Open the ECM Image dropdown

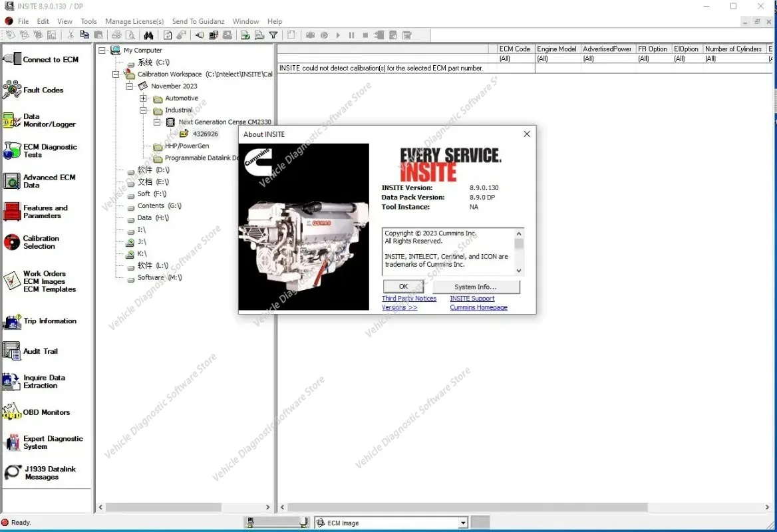point(463,523)
